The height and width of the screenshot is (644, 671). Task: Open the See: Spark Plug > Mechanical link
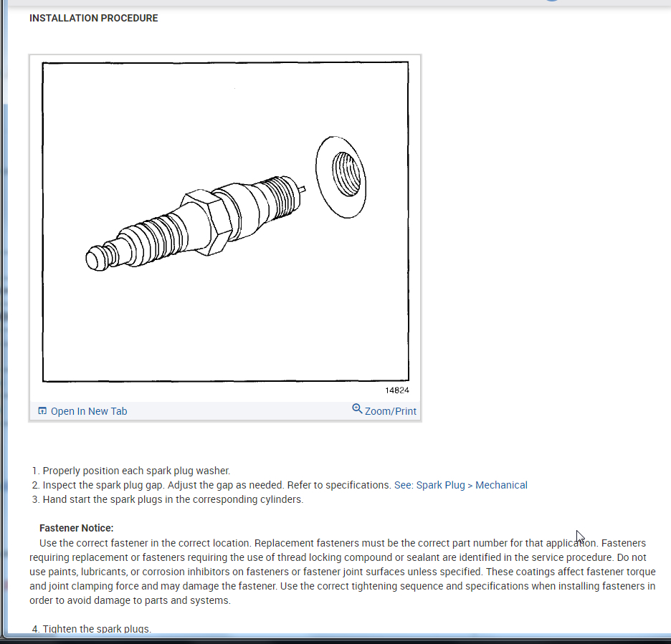tap(460, 485)
